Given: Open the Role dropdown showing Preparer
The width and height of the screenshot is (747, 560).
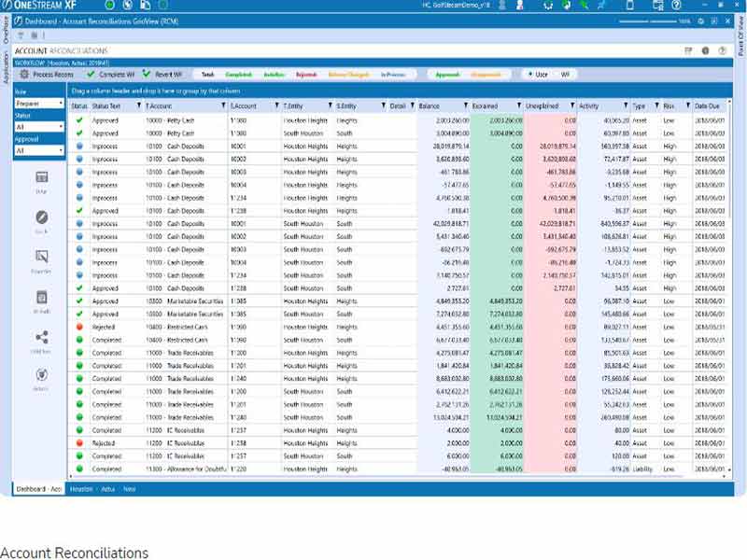Looking at the screenshot, I should click(x=39, y=104).
